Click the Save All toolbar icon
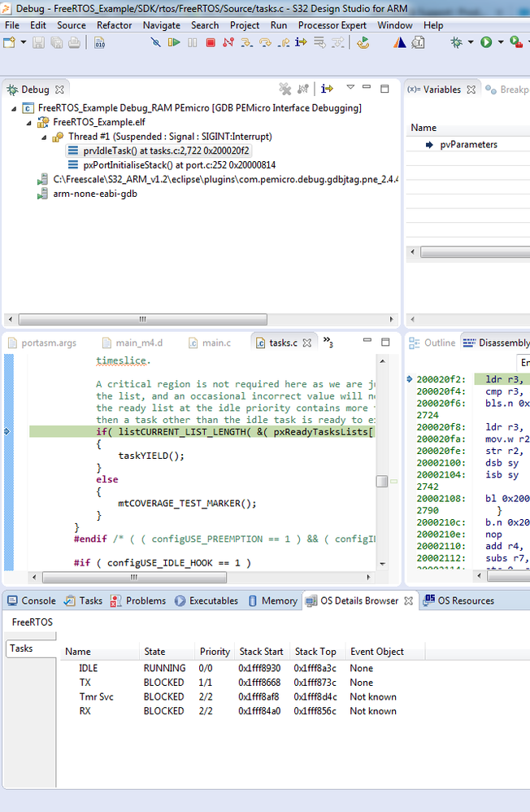 click(56, 42)
